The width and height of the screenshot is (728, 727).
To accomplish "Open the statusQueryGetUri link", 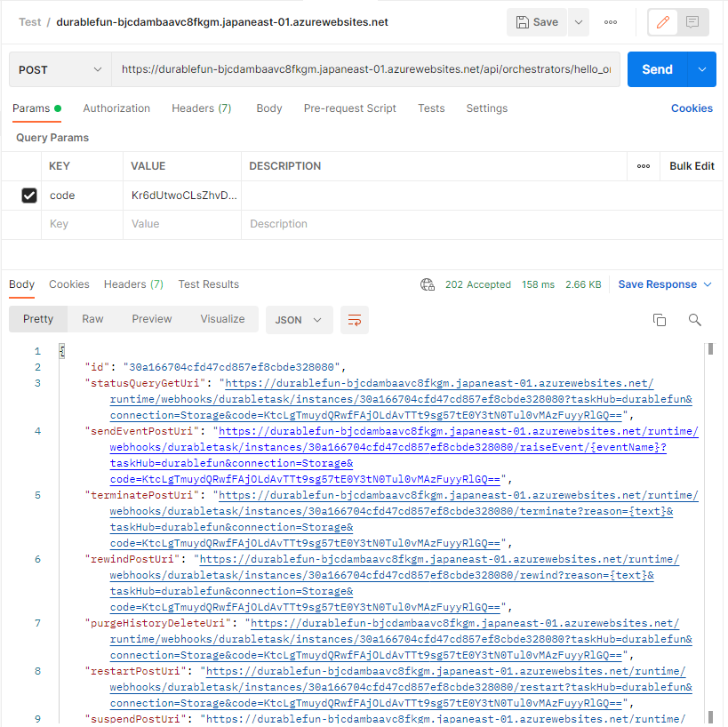I will (401, 399).
